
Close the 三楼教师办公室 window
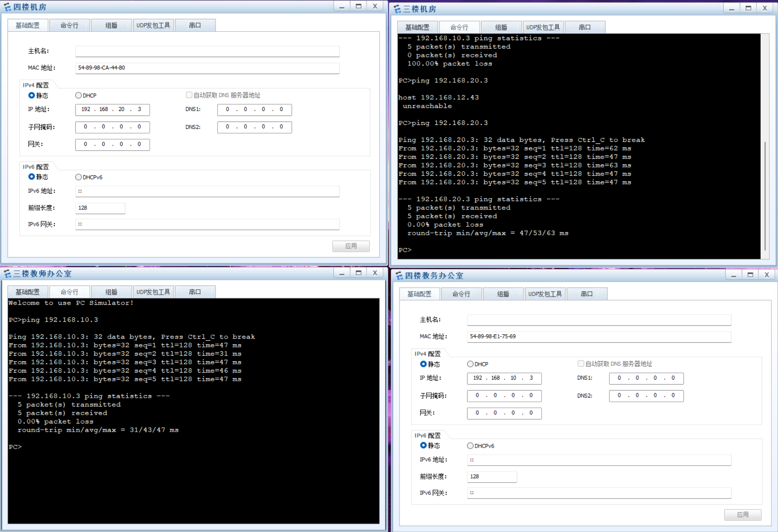tap(375, 273)
